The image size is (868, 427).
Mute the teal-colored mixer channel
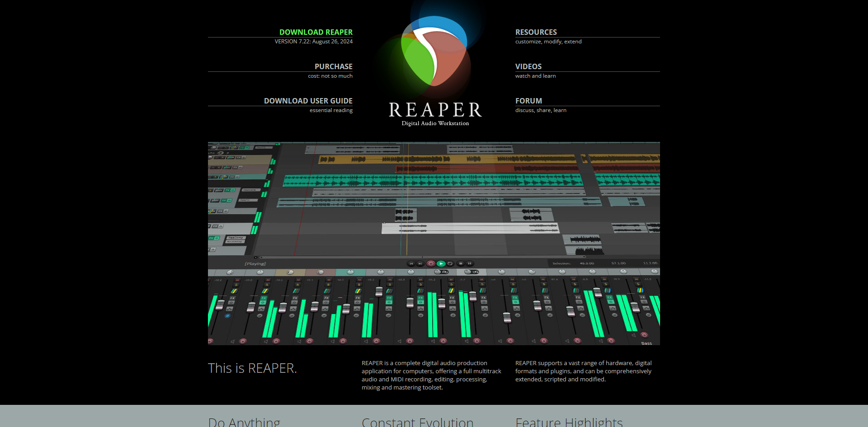point(359,280)
